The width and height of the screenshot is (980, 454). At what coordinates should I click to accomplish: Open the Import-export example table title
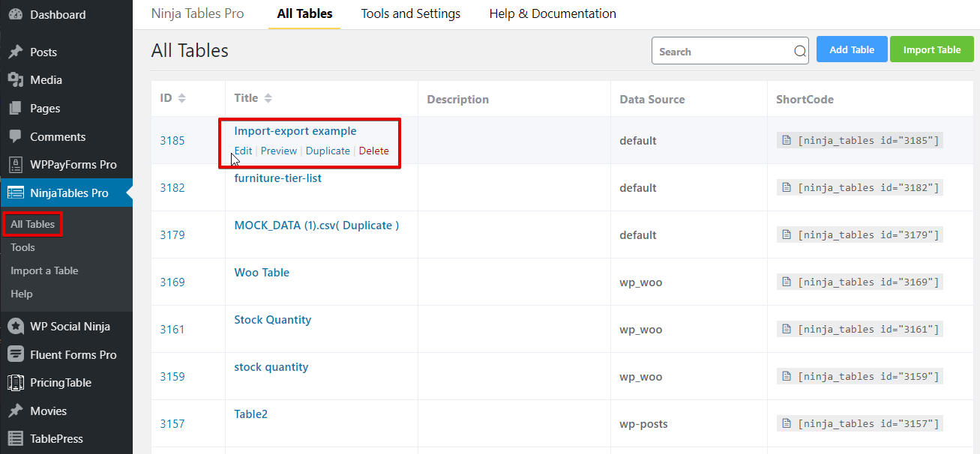[295, 131]
